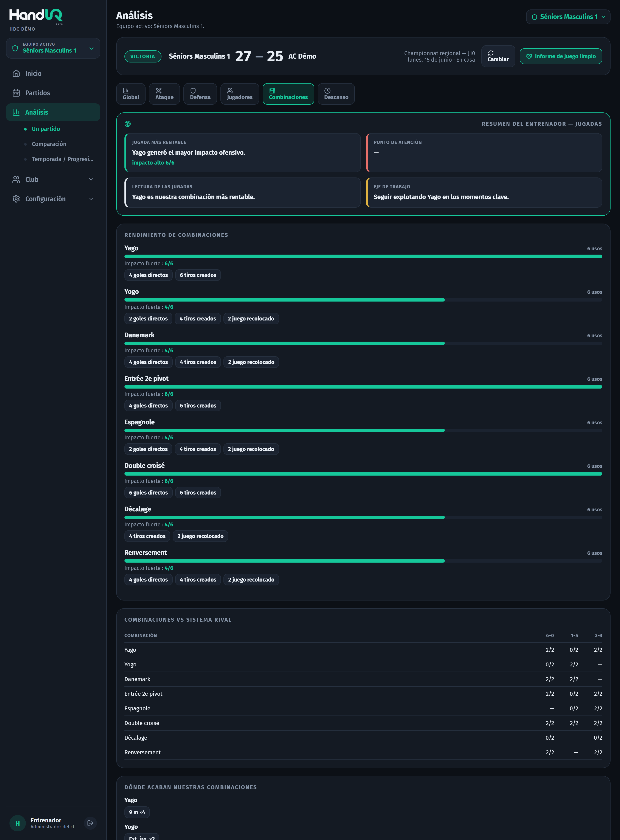The image size is (620, 840).
Task: Select the Combinaciones tab
Action: click(x=288, y=94)
